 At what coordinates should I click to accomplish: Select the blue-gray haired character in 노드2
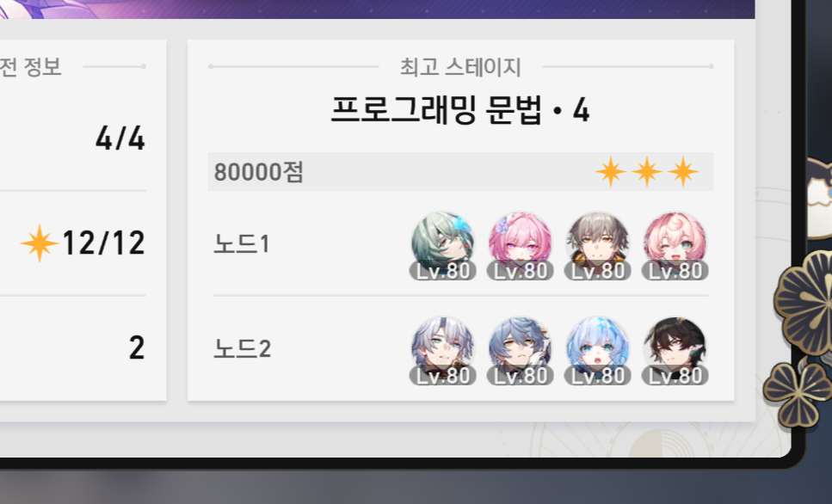(x=520, y=351)
